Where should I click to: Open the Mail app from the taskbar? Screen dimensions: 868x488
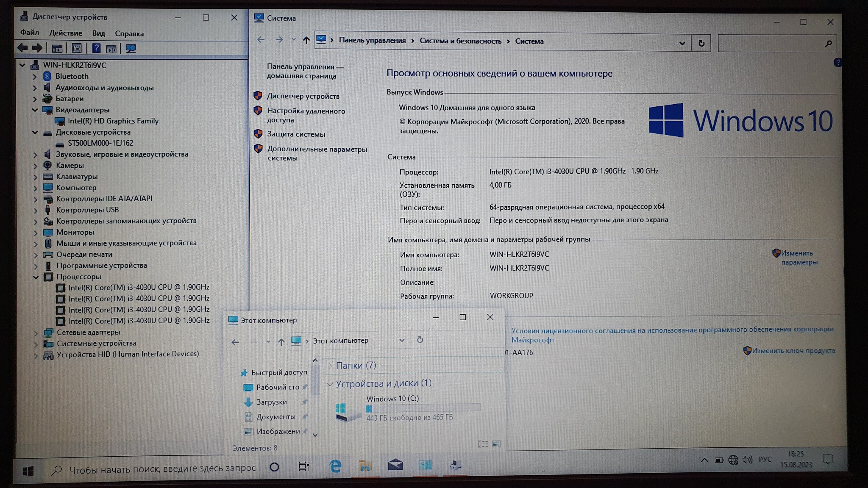395,465
